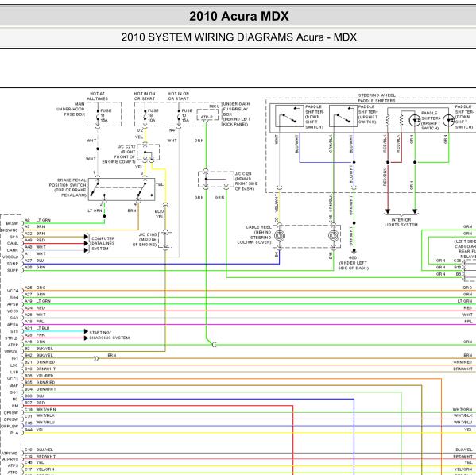Click the "A28 PNK" pin label
Viewport: 476px width, 475px height.
click(x=35, y=334)
